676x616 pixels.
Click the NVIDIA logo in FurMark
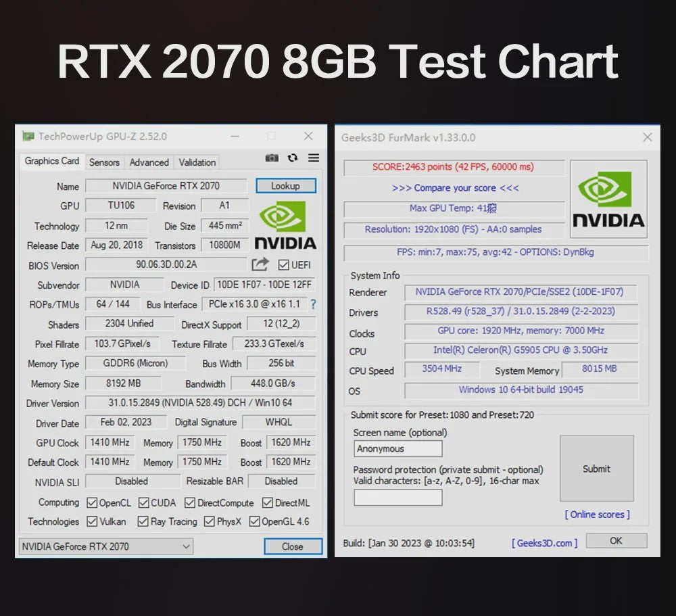tap(608, 199)
